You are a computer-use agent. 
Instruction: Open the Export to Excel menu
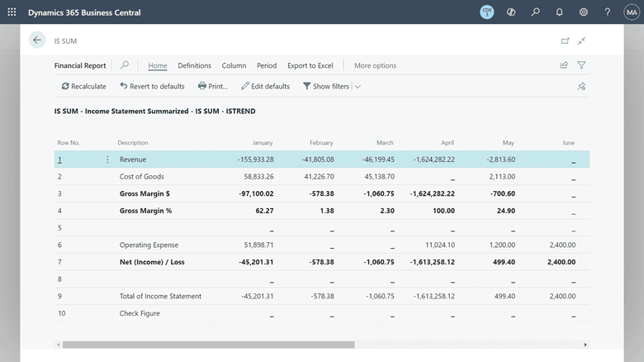click(x=310, y=65)
